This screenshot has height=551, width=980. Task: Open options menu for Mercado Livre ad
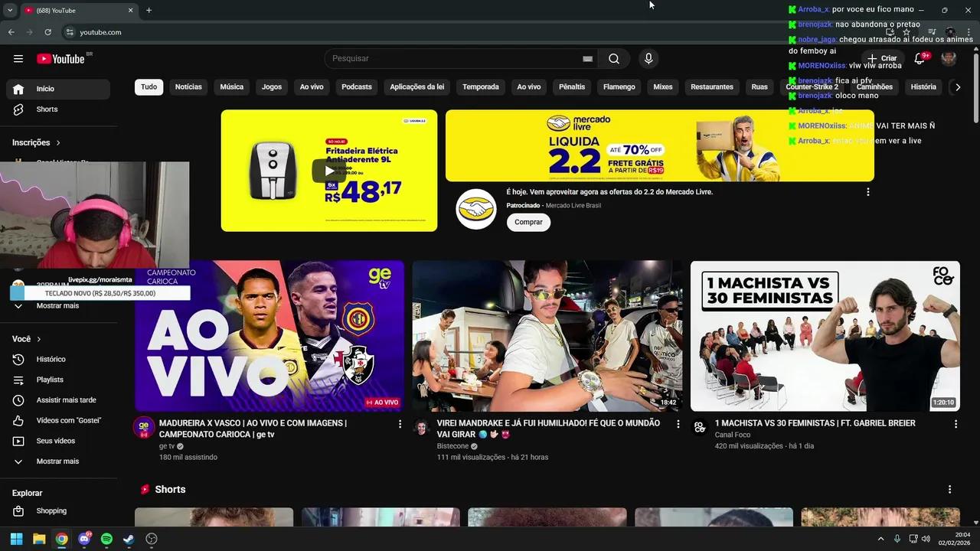(867, 192)
